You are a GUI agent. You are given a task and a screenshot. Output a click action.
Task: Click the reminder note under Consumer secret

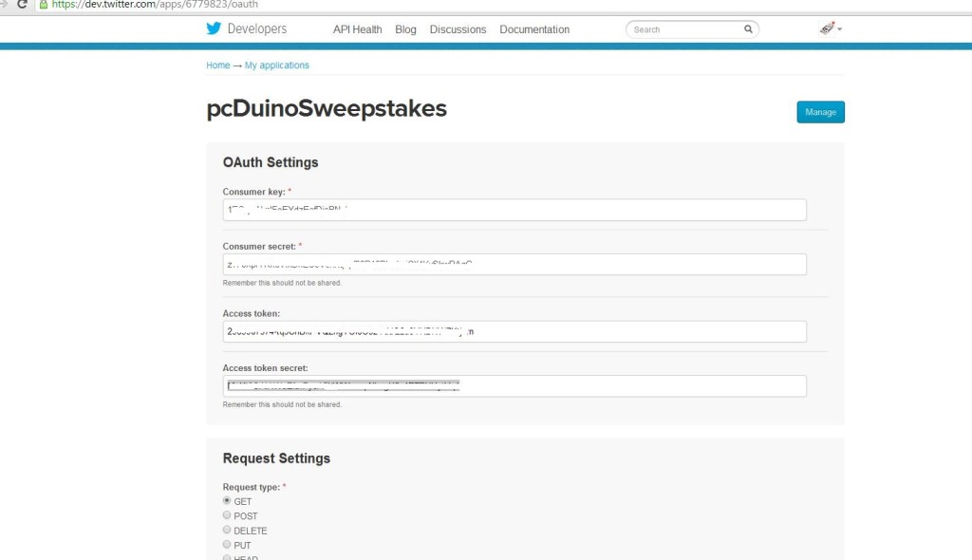point(282,283)
